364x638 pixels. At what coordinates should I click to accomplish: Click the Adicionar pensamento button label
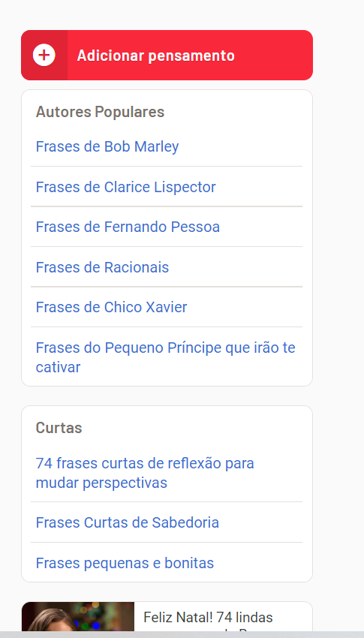pos(156,56)
